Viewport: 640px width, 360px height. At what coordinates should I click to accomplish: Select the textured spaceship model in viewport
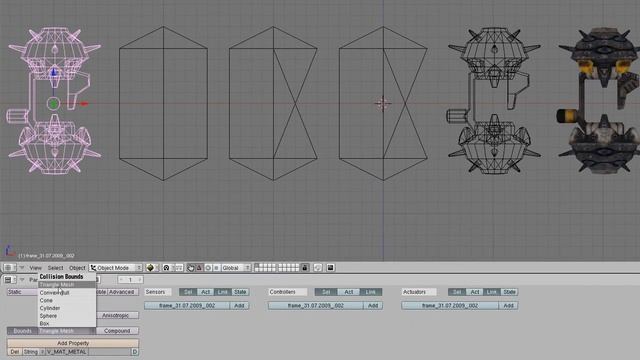tap(599, 101)
